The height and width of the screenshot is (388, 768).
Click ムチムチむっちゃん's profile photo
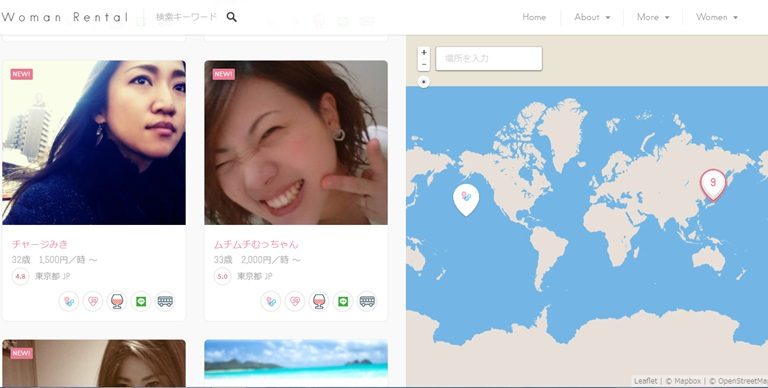click(x=296, y=143)
